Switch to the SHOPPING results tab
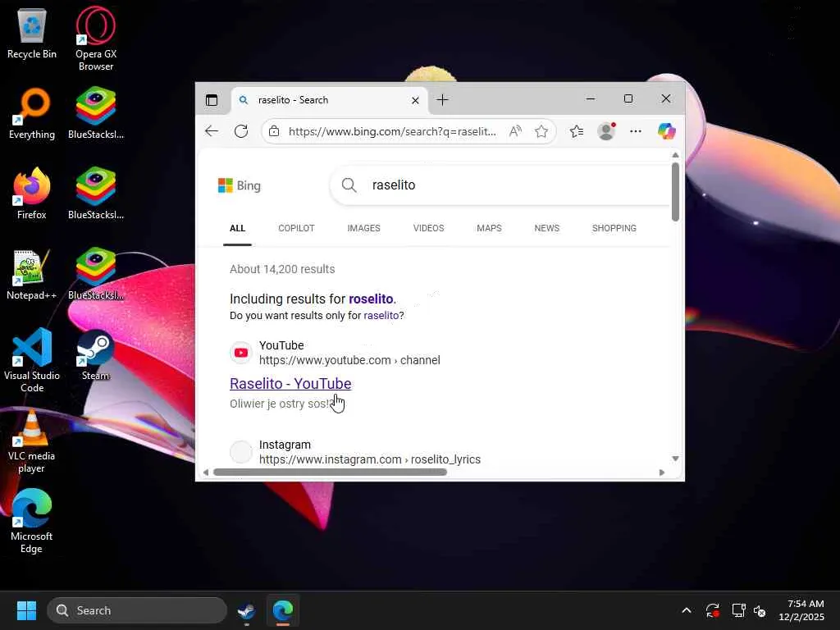The image size is (840, 630). click(x=614, y=228)
